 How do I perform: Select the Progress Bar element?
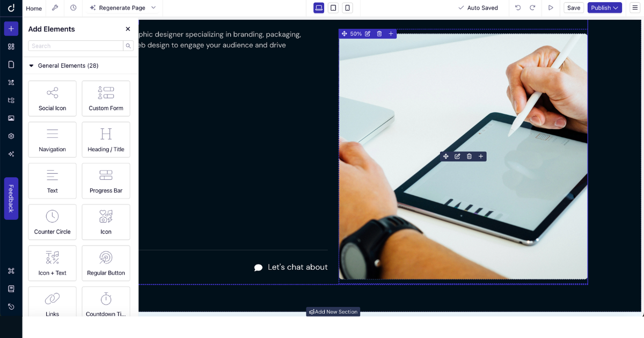[106, 181]
